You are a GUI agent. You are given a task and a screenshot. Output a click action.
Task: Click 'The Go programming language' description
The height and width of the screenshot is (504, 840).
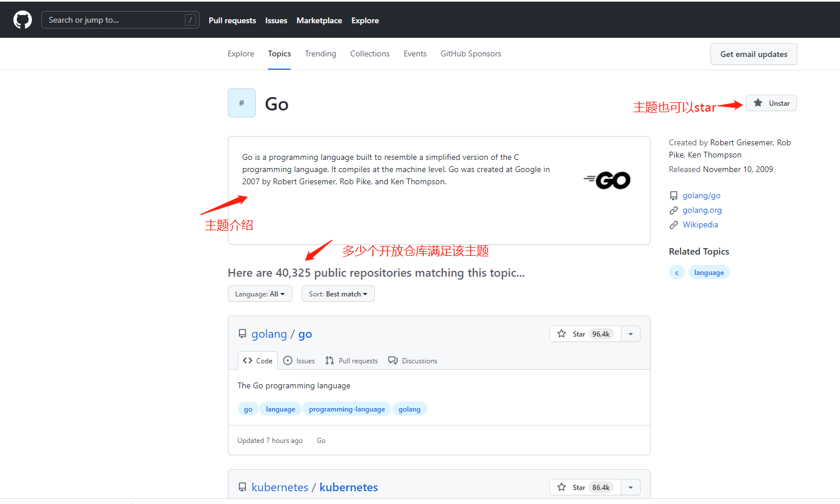[x=294, y=385]
